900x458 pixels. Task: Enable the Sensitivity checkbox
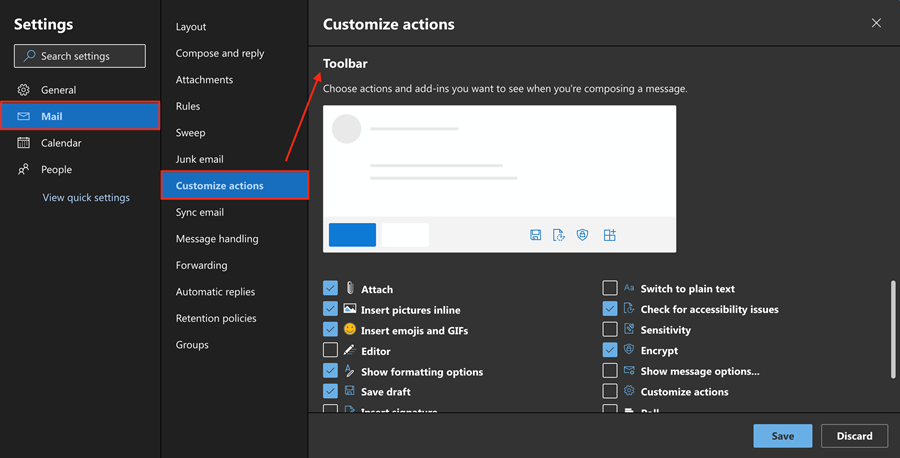[x=610, y=329]
